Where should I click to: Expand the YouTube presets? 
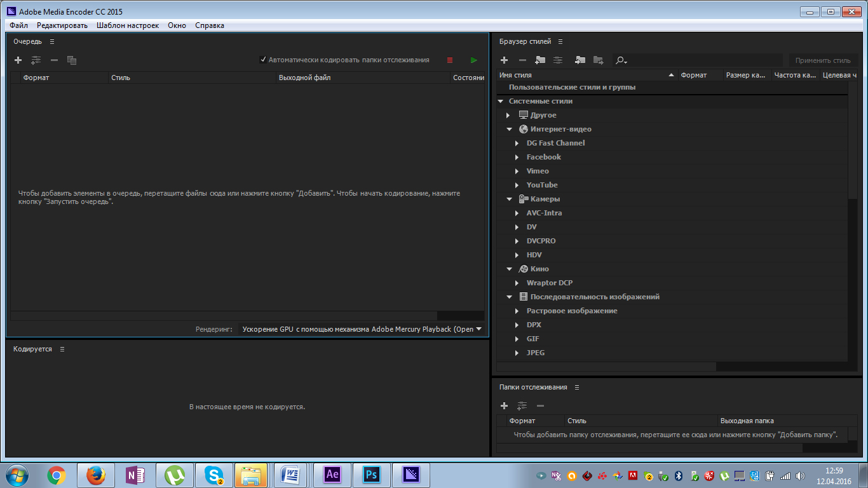point(517,185)
